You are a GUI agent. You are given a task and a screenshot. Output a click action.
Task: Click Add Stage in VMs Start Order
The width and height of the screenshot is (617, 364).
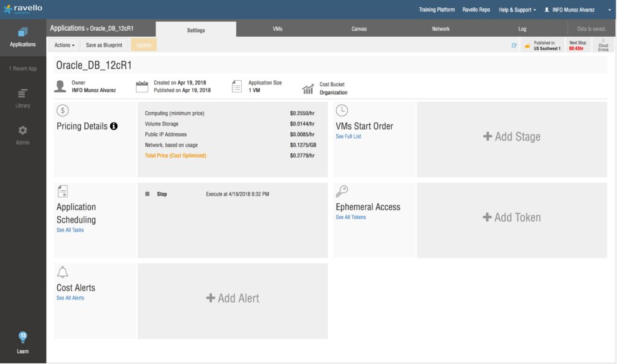point(512,137)
